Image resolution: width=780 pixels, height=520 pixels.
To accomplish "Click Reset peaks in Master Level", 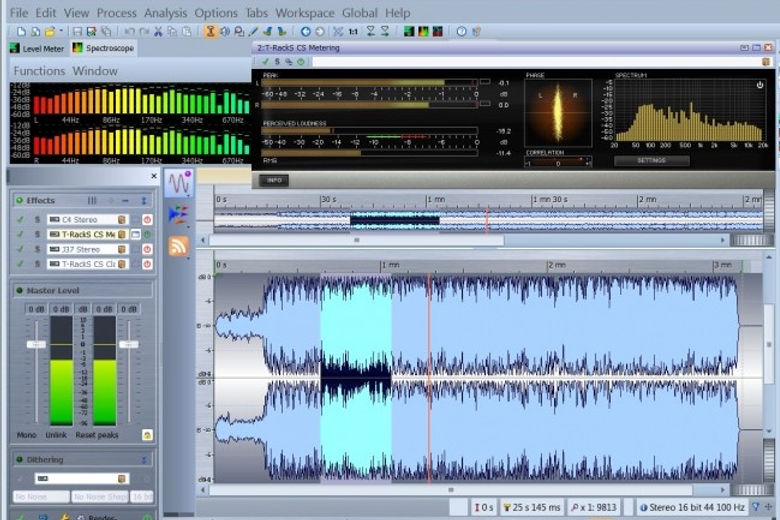I will click(x=97, y=435).
